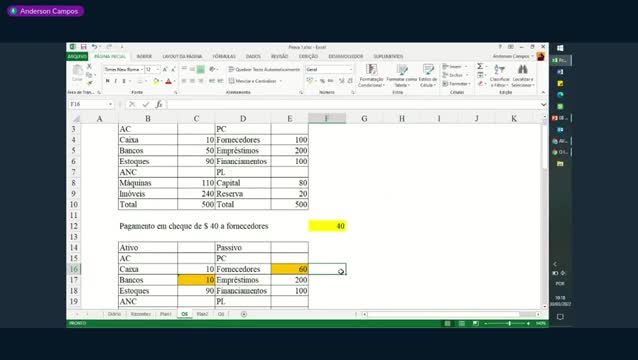Click the ARQUIVO button
638x360 pixels.
coord(77,56)
